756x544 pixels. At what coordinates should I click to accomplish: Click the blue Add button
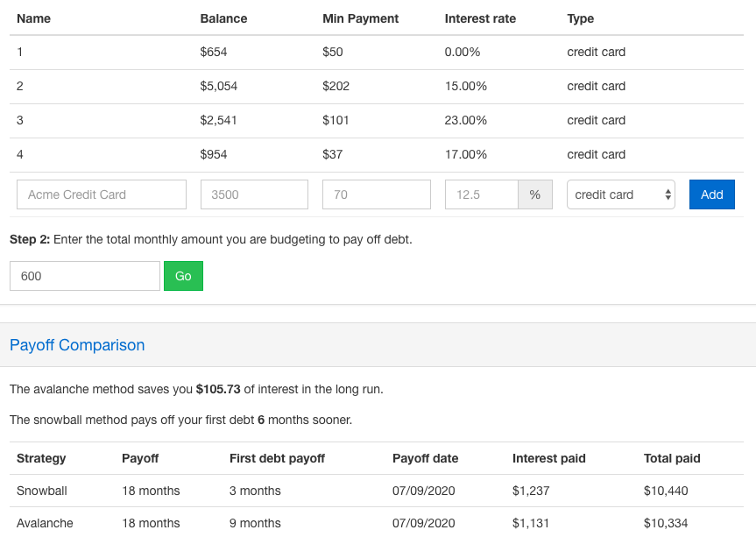click(711, 194)
